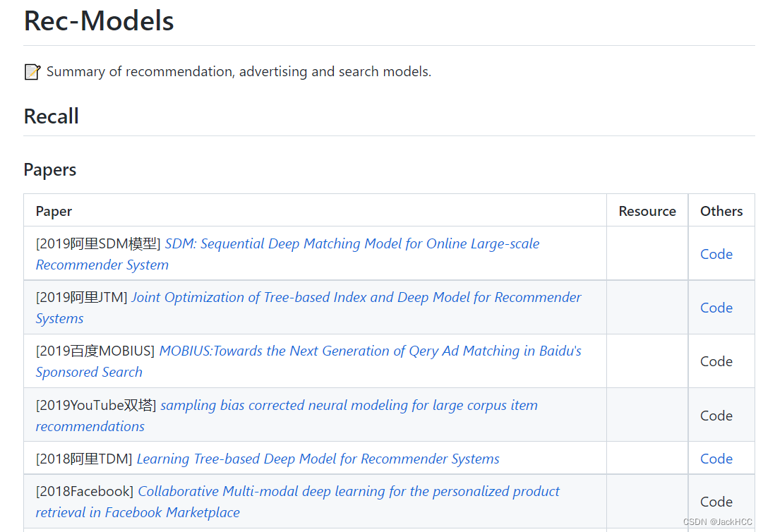Click the memo icon beside the summary line
The height and width of the screenshot is (532, 763).
tap(32, 72)
